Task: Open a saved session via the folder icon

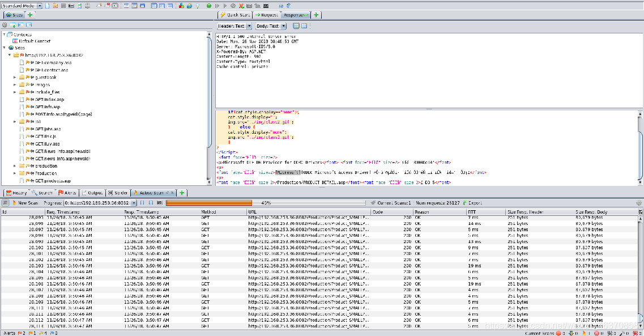Action: (x=55, y=6)
